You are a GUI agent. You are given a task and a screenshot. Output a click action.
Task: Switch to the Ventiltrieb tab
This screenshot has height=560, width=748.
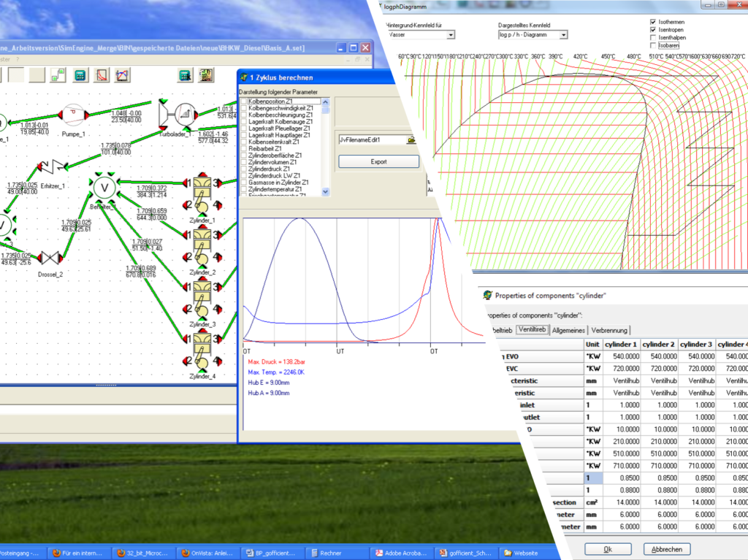coord(533,329)
